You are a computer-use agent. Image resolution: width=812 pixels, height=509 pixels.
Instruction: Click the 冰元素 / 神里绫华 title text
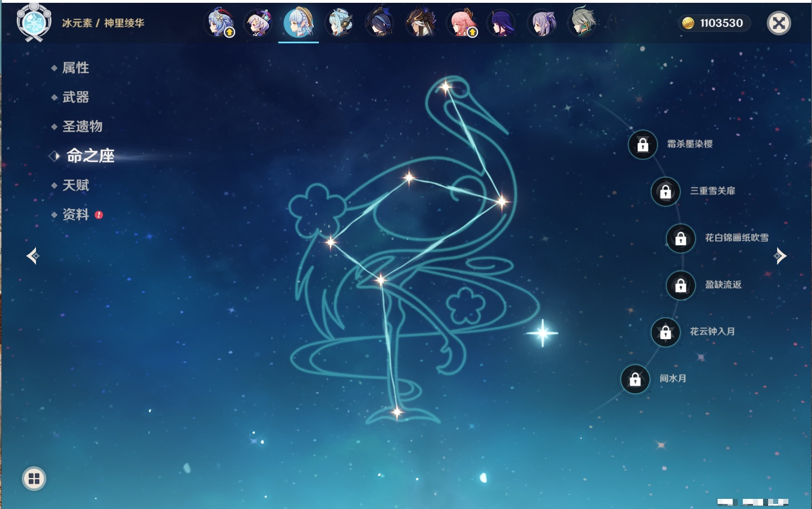tap(103, 23)
